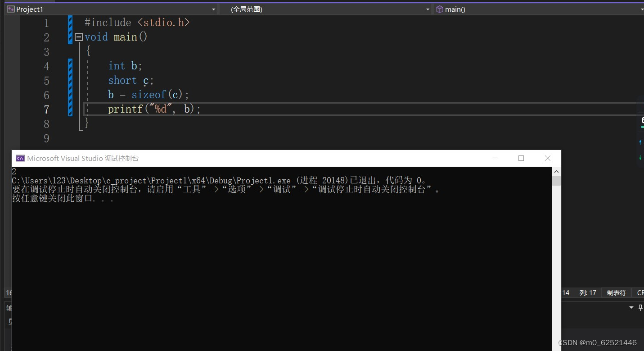Open the debug console window system icon
Viewport: 644px width, 351px height.
point(20,158)
